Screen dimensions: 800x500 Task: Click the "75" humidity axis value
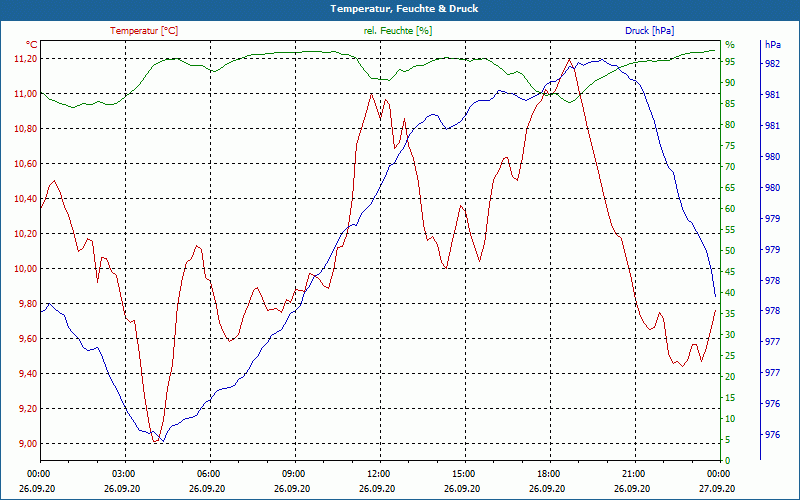coord(730,146)
